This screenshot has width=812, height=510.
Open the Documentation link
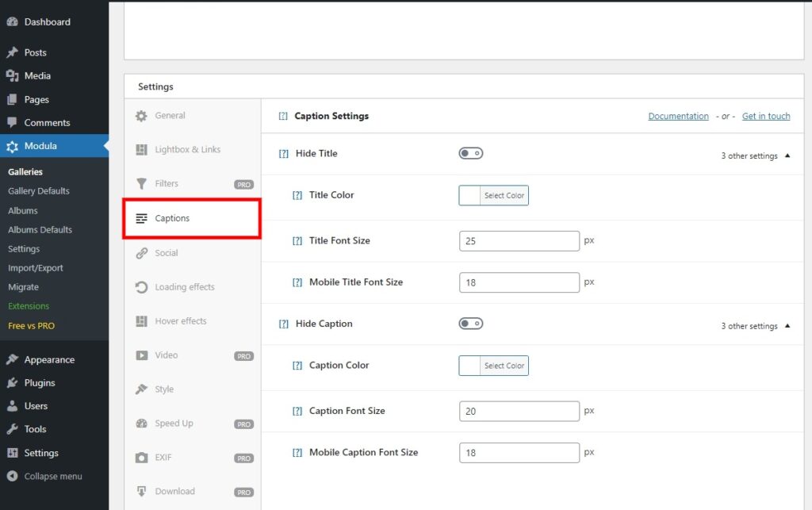(678, 116)
